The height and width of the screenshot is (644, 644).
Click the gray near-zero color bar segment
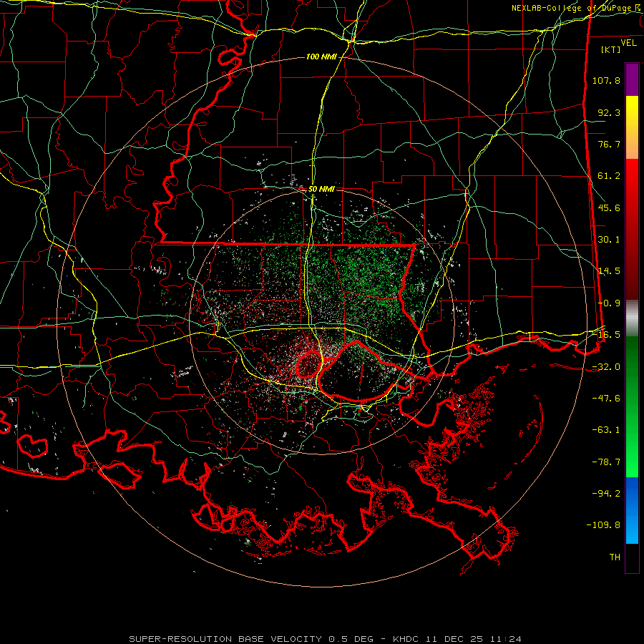pyautogui.click(x=632, y=318)
